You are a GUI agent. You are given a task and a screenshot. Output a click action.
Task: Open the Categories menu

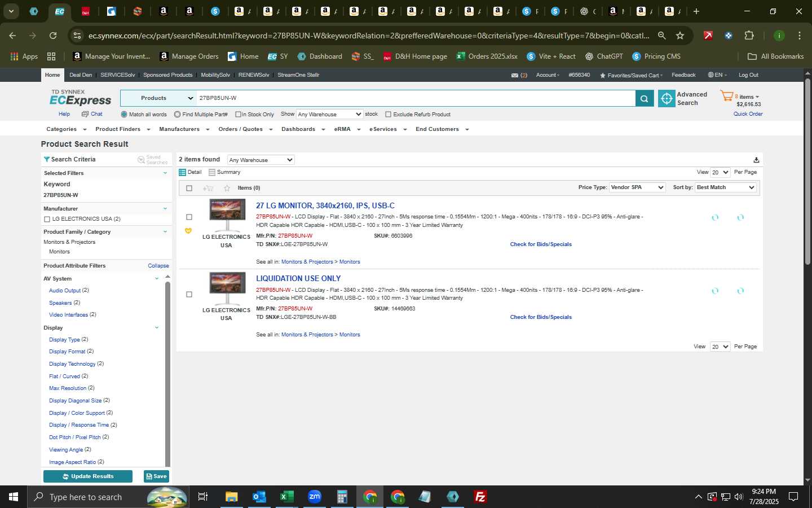click(x=66, y=129)
